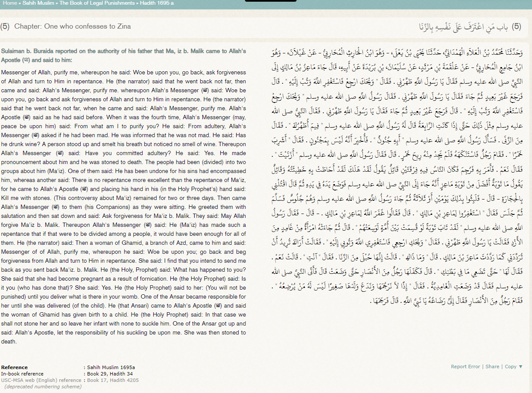
Task: Go to the Home breadcrumb link
Action: coord(10,3)
